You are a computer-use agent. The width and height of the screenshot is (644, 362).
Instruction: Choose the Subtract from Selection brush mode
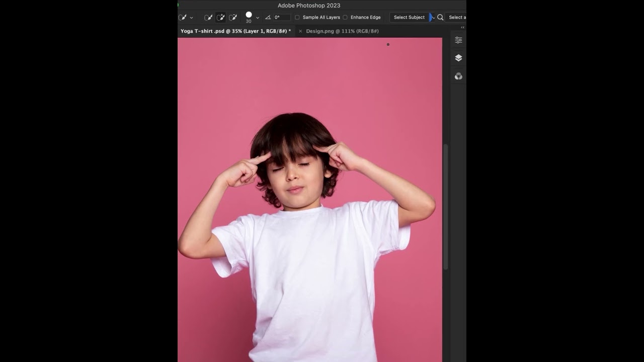point(233,17)
